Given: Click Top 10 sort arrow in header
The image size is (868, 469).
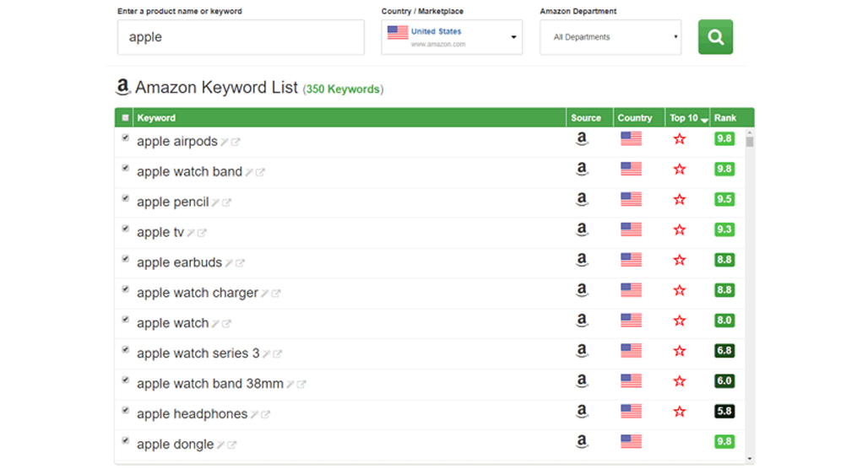Looking at the screenshot, I should click(704, 120).
